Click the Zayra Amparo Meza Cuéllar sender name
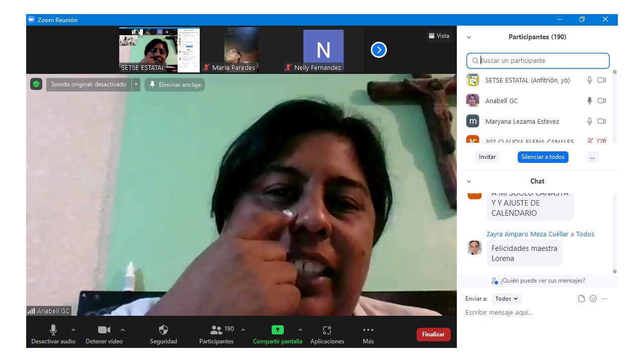 (527, 234)
